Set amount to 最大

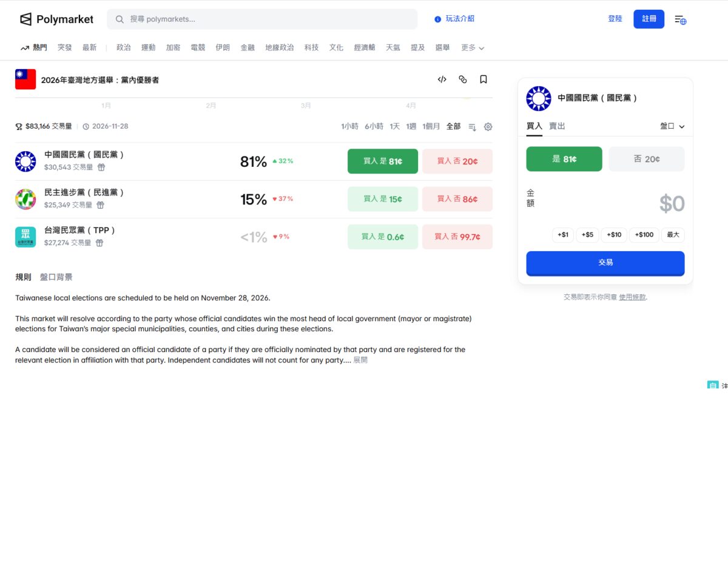(x=673, y=235)
